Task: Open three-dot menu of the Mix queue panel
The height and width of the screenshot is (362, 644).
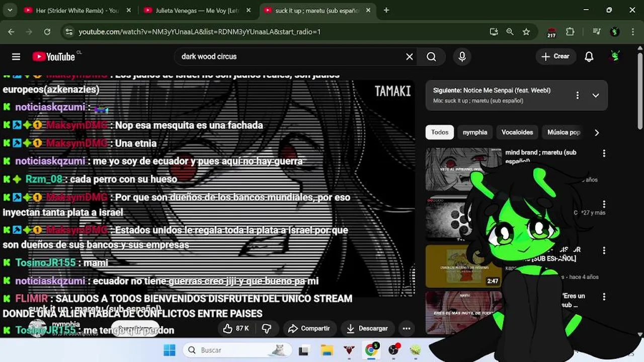Action: point(578,95)
